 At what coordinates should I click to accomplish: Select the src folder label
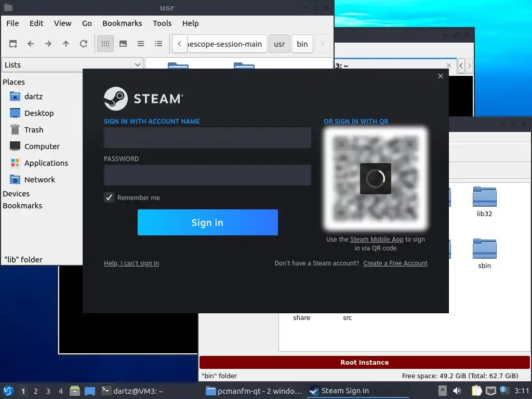click(x=348, y=317)
